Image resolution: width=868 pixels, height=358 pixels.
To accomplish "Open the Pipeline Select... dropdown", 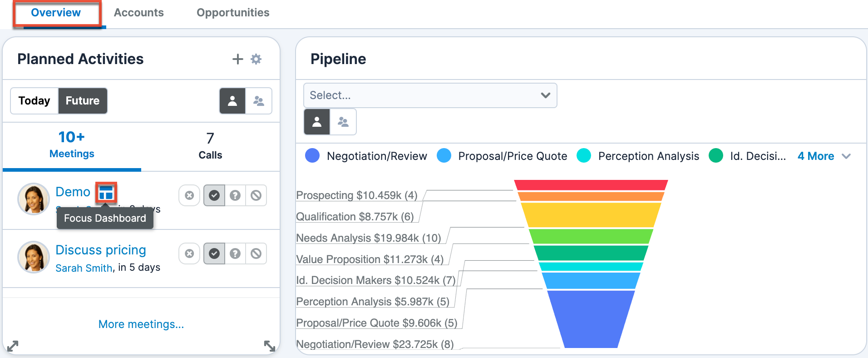I will [429, 95].
